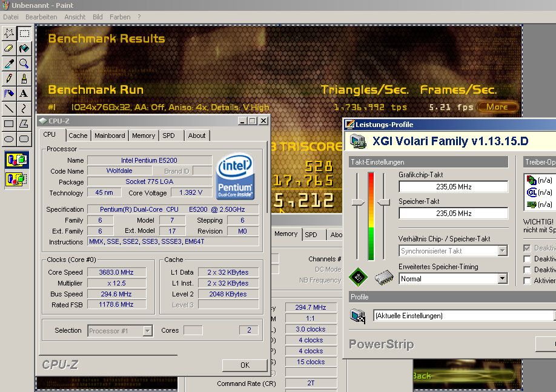Open the Datei menu in Paint

point(11,17)
